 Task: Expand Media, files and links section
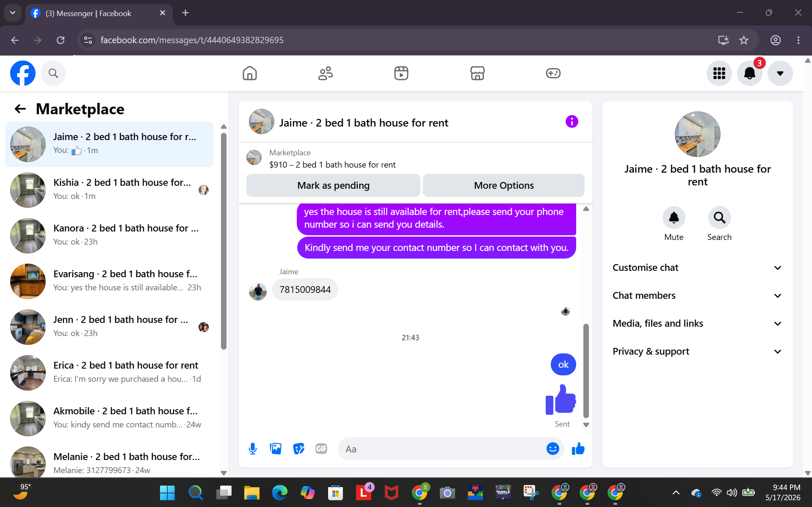697,323
